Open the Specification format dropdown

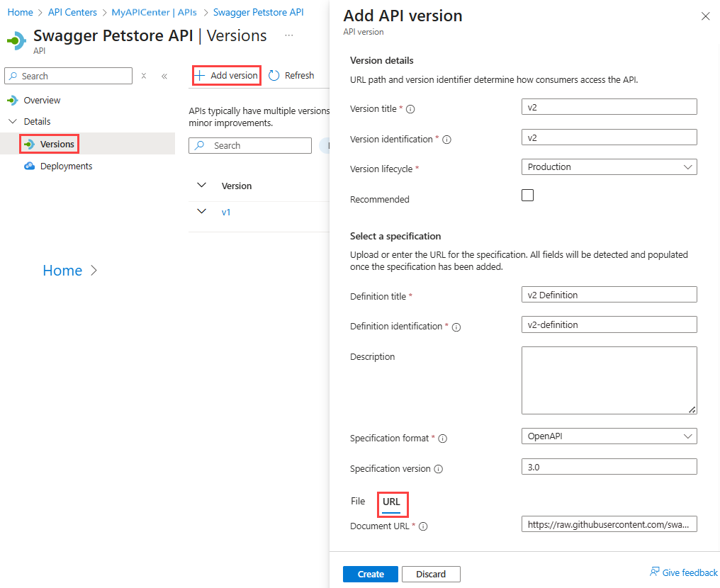click(x=609, y=436)
